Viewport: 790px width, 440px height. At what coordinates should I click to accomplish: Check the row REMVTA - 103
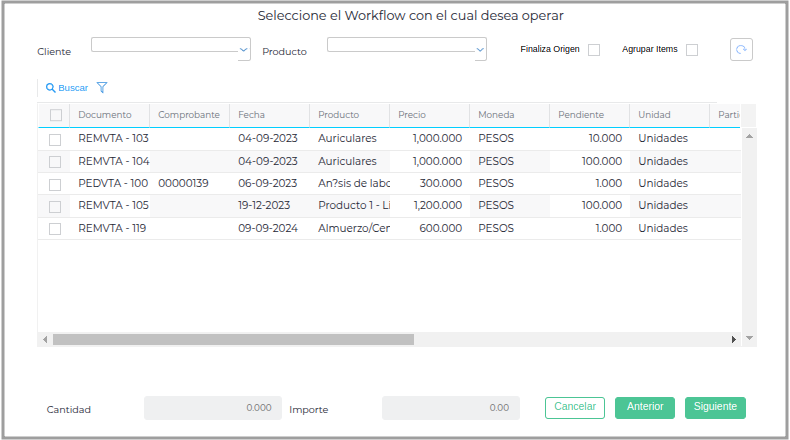55,139
